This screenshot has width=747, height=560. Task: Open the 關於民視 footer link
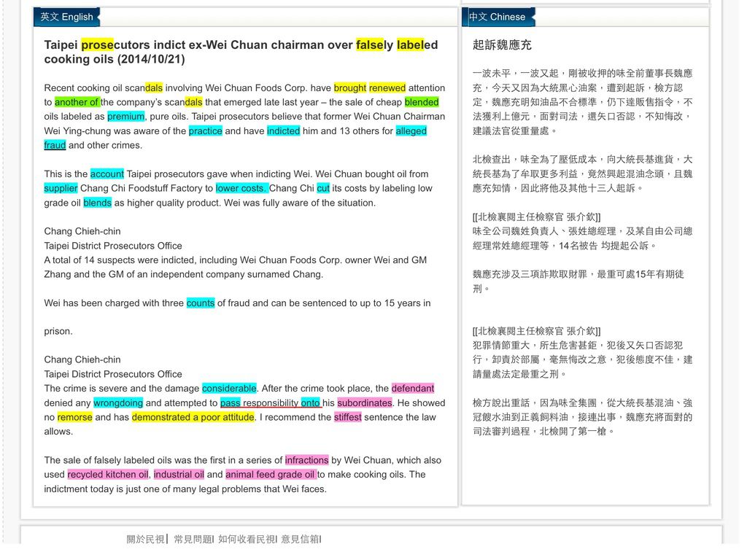point(145,539)
